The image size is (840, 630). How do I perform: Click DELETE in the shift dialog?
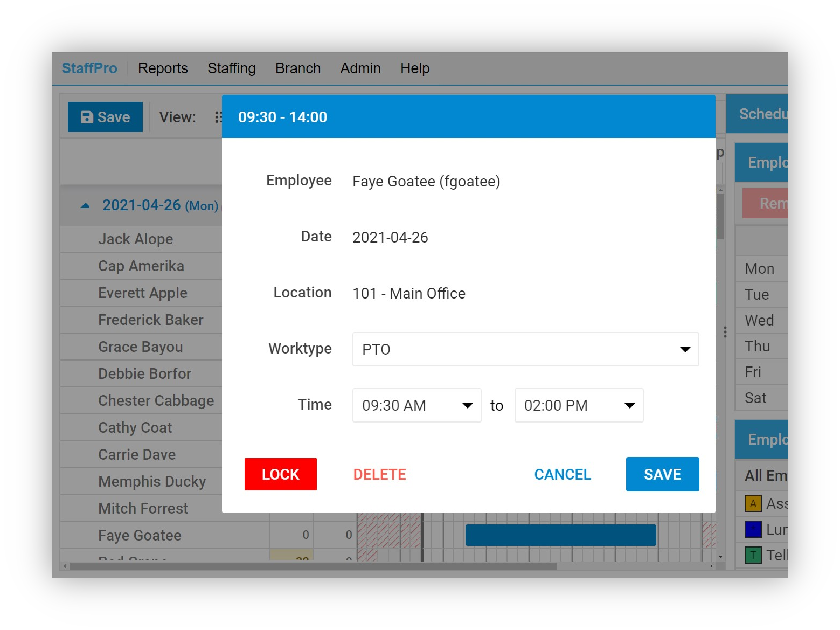point(380,474)
